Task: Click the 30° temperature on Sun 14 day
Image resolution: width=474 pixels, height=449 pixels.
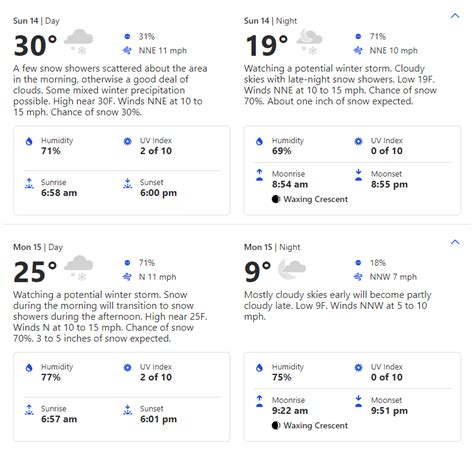Action: (x=35, y=45)
